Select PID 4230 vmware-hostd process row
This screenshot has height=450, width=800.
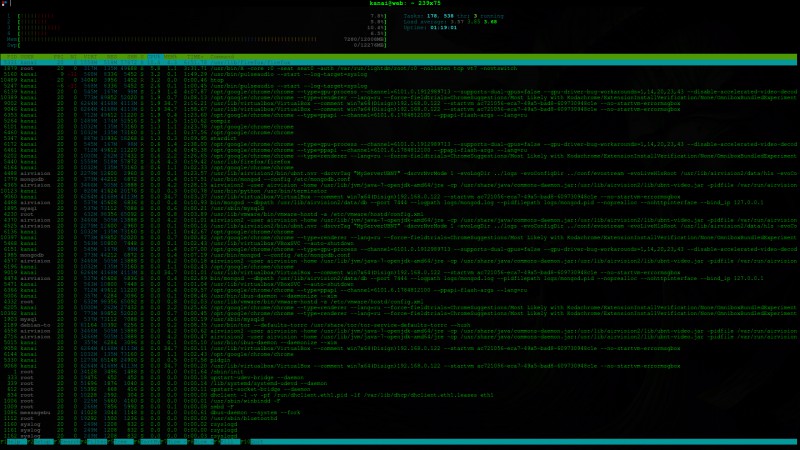click(x=398, y=214)
